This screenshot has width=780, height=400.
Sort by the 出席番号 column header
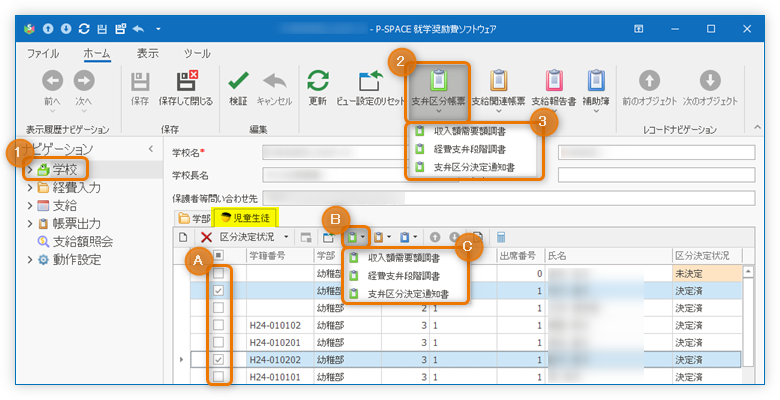[520, 256]
